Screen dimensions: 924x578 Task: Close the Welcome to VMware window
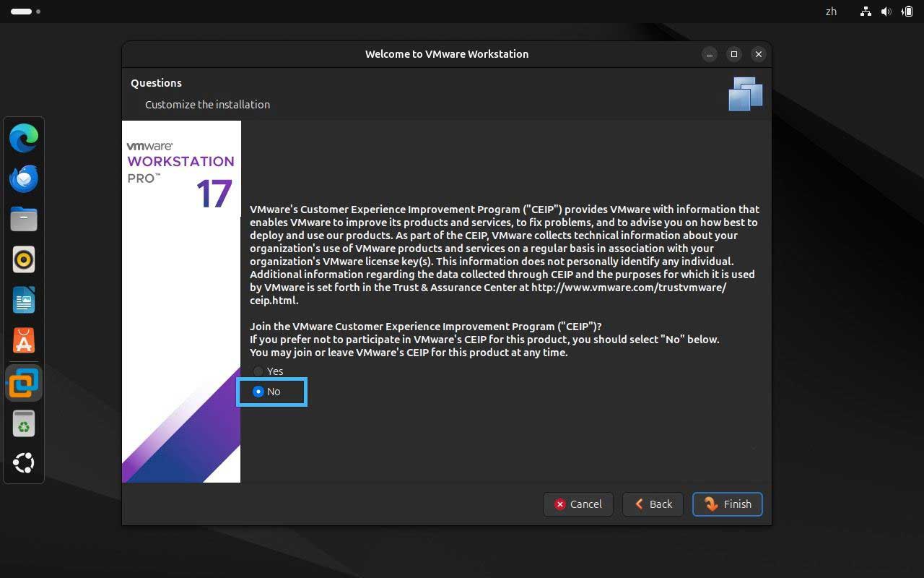(x=758, y=54)
